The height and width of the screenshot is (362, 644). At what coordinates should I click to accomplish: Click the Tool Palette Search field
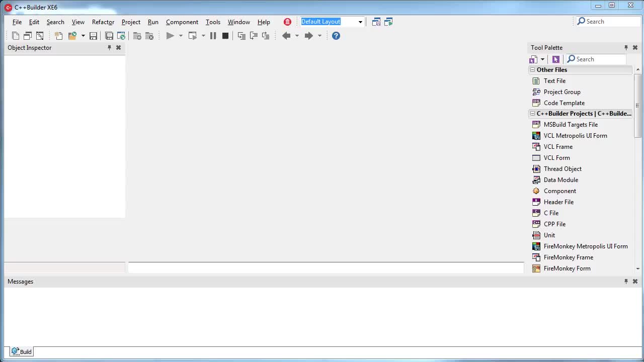tap(596, 59)
